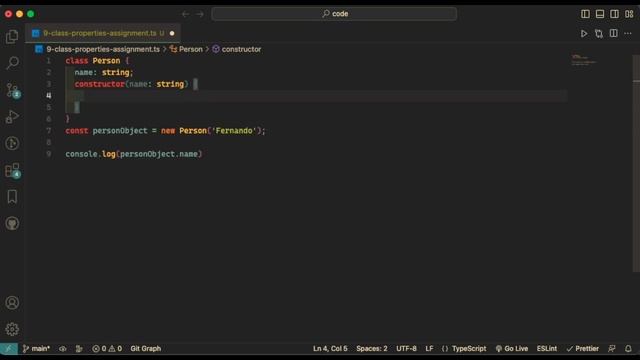Click the minimap code preview
The image size is (640, 360).
[584, 60]
